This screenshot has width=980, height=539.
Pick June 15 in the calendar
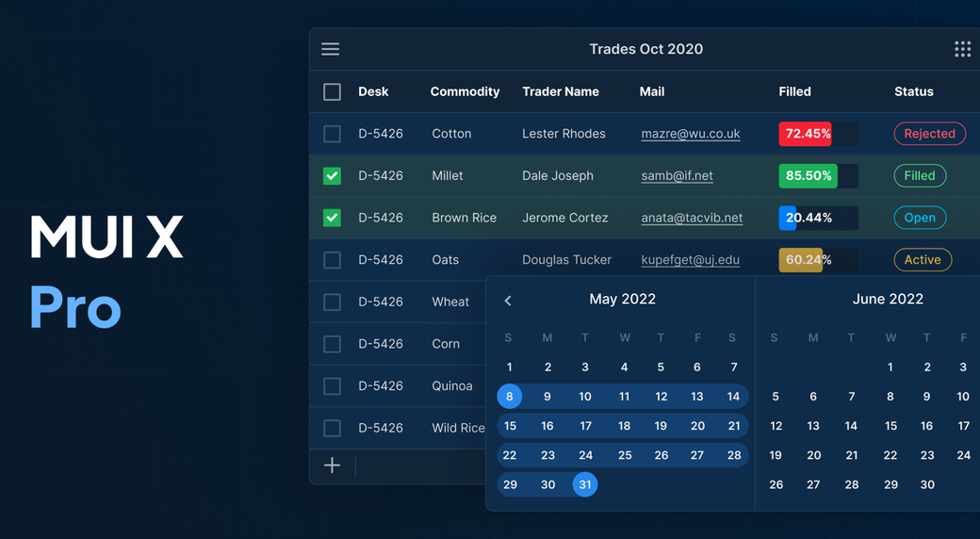pyautogui.click(x=890, y=426)
